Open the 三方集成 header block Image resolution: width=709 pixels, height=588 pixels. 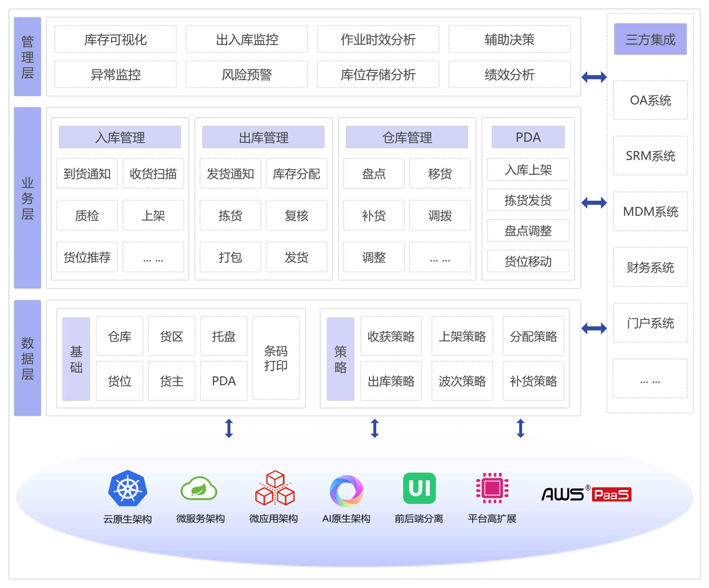coord(650,40)
